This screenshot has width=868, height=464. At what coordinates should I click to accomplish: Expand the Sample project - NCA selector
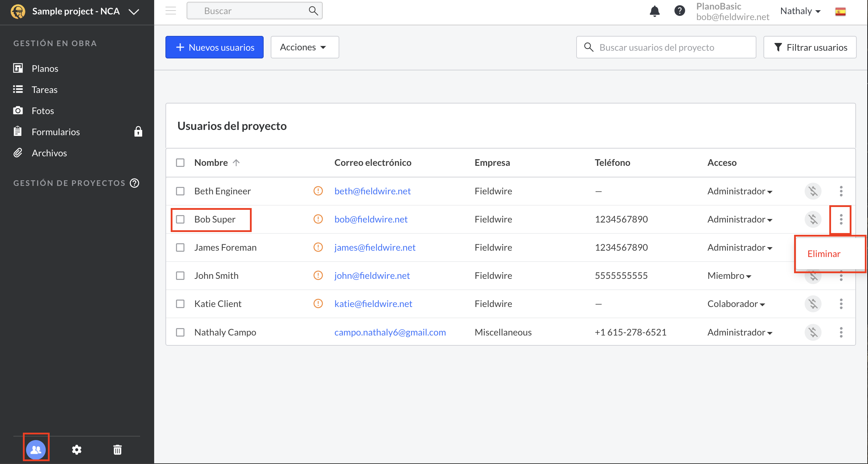click(134, 12)
